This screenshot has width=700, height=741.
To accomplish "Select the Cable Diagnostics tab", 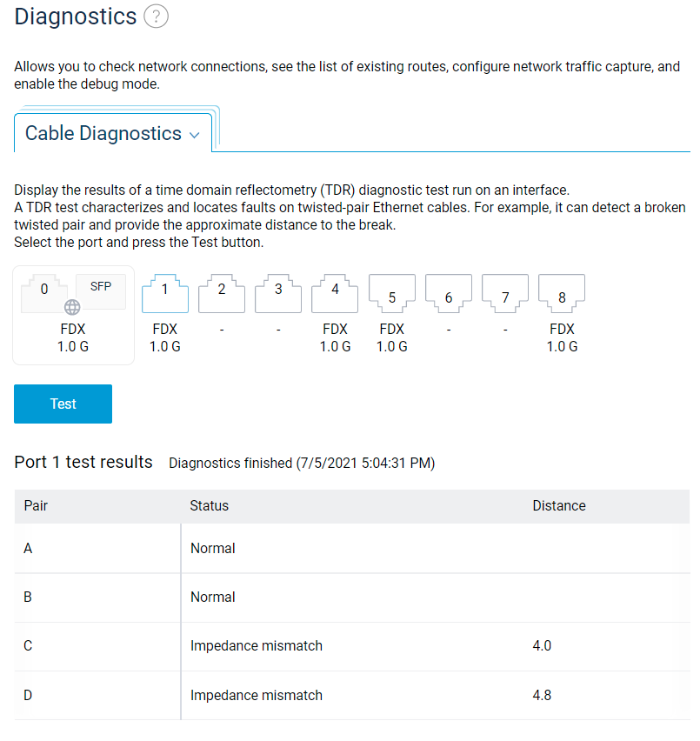I will click(104, 133).
